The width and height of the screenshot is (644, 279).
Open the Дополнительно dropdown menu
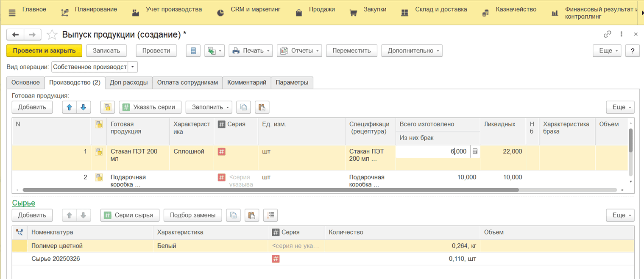(x=412, y=51)
